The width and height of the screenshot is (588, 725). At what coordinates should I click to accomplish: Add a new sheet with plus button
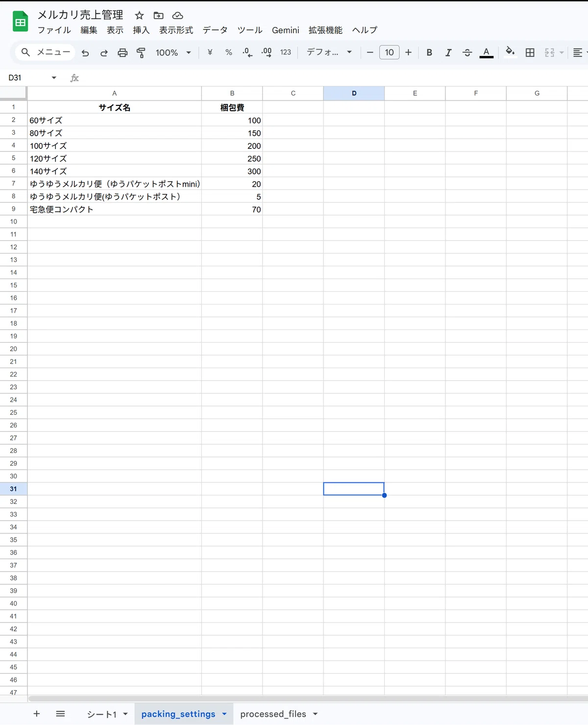pyautogui.click(x=37, y=714)
